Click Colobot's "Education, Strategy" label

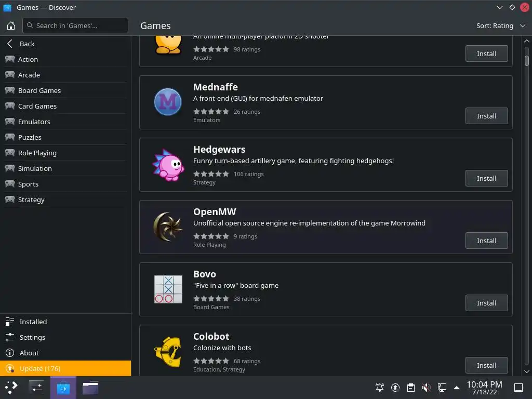pos(219,369)
